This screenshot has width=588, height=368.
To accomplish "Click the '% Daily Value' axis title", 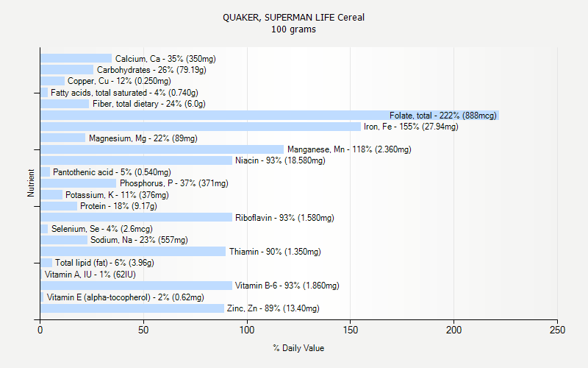I will point(298,348).
